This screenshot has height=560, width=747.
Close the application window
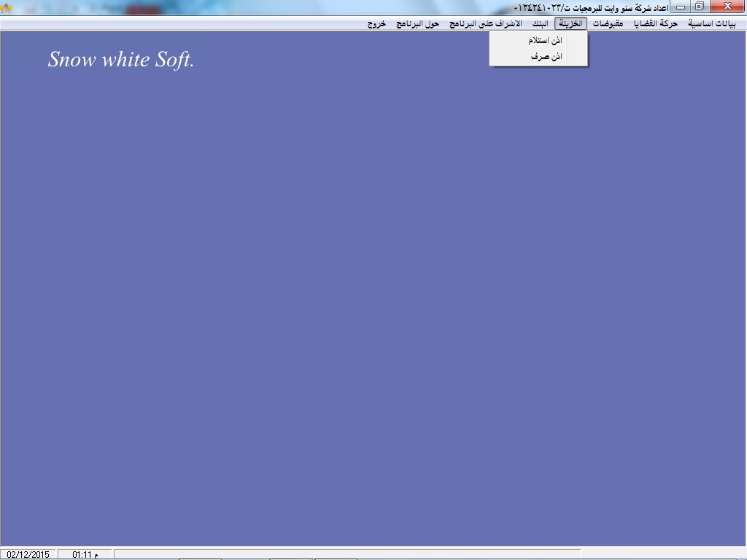pyautogui.click(x=727, y=7)
